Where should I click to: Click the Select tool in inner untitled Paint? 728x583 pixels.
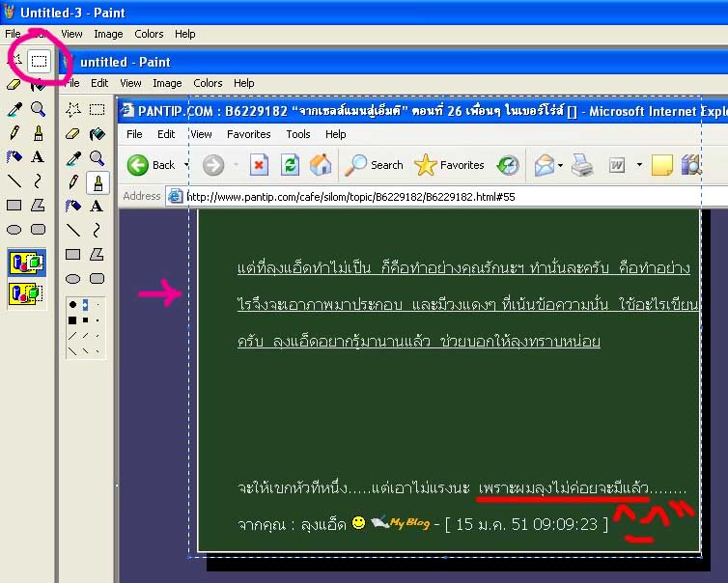click(x=98, y=109)
